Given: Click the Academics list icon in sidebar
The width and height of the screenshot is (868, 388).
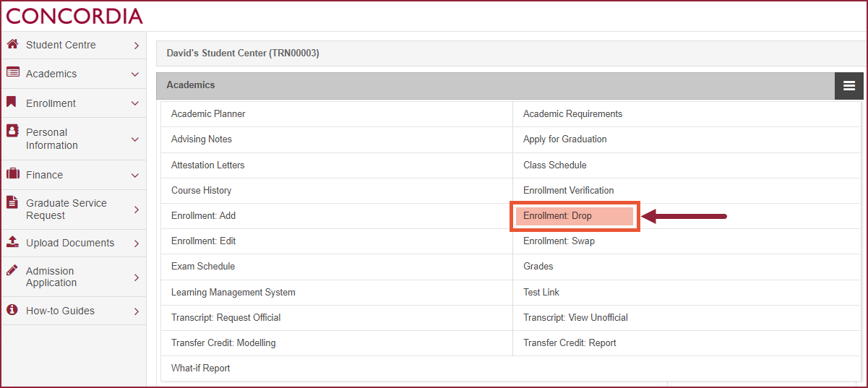Looking at the screenshot, I should 12,73.
